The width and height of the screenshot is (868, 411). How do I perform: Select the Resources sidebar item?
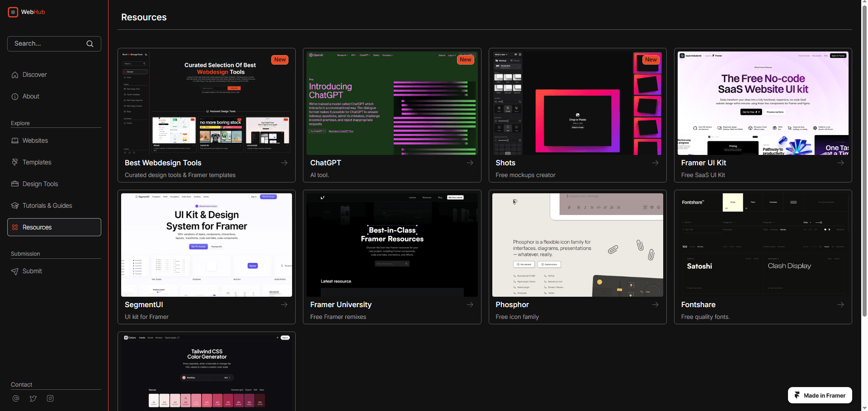point(54,227)
